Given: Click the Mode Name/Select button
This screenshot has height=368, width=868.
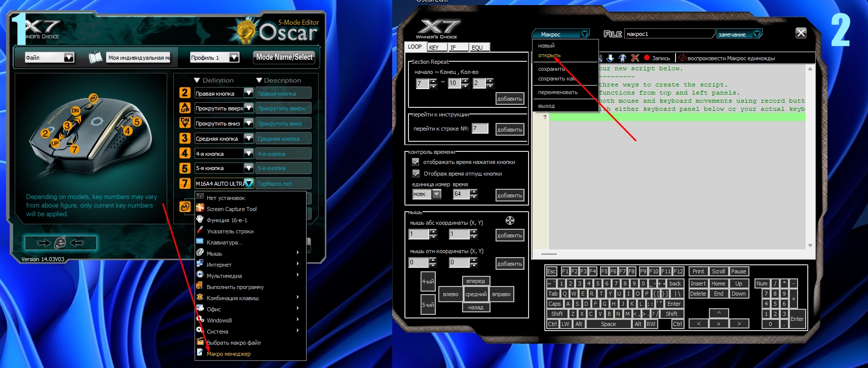Looking at the screenshot, I should pos(284,57).
